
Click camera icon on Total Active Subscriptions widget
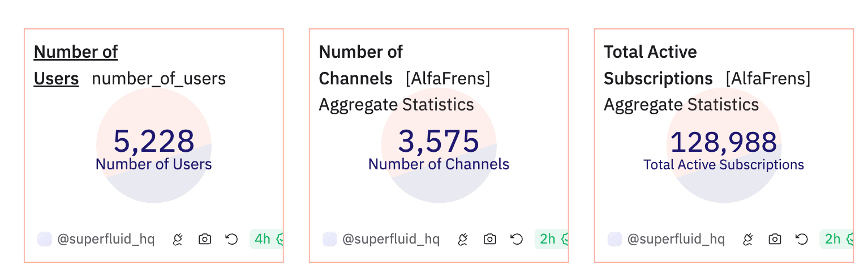pos(775,240)
